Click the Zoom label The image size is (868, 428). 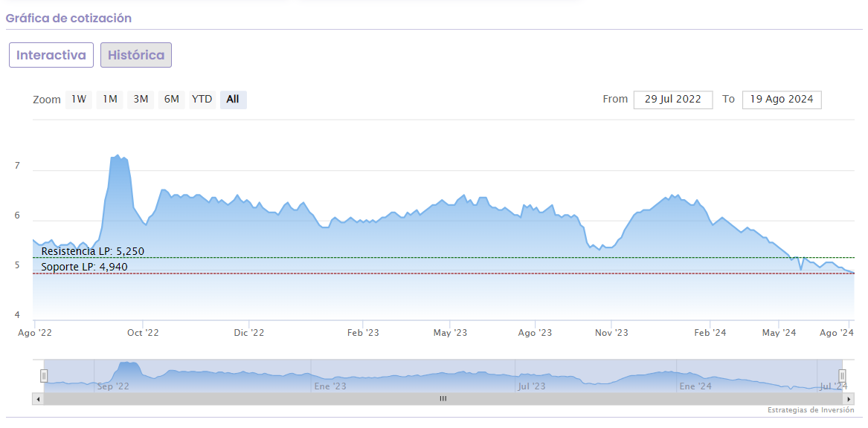coord(47,100)
